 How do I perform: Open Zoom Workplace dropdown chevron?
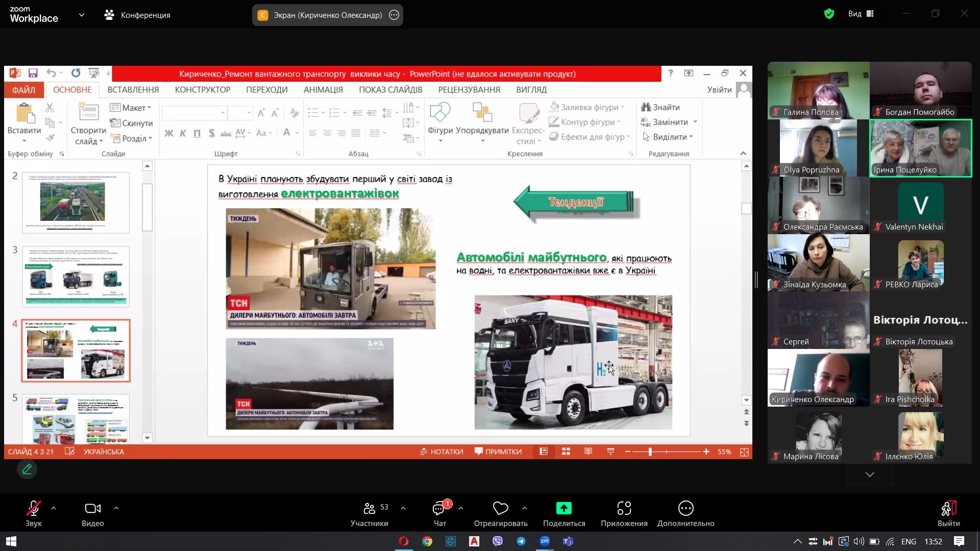pos(82,15)
